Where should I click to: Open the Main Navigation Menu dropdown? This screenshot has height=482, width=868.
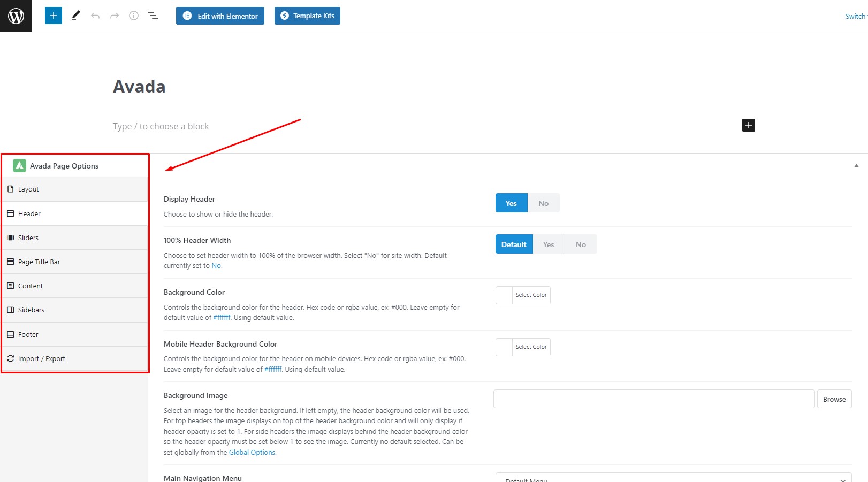[673, 478]
